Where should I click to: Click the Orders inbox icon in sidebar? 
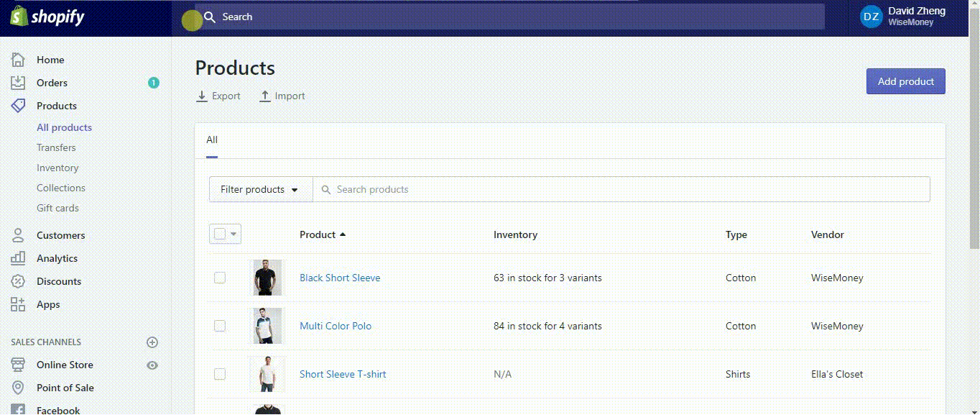(18, 83)
